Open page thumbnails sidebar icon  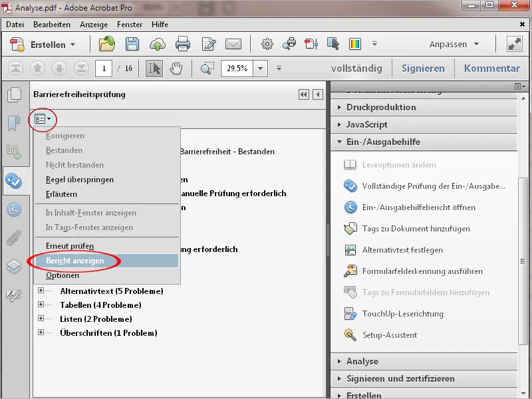tap(14, 94)
